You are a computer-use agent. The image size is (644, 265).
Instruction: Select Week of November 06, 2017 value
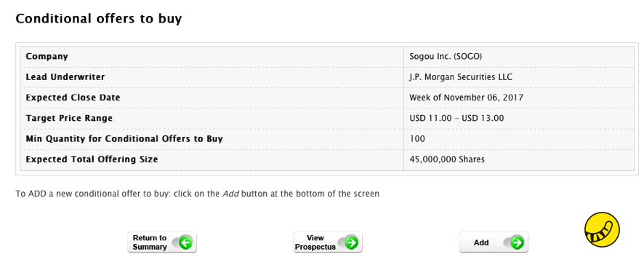pos(466,98)
